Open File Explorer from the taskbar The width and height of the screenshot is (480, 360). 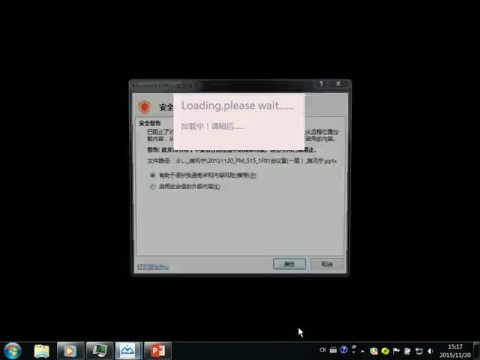point(42,351)
